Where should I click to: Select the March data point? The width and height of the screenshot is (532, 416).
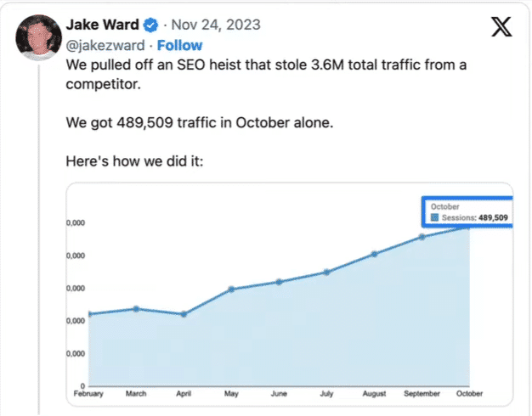pos(137,308)
